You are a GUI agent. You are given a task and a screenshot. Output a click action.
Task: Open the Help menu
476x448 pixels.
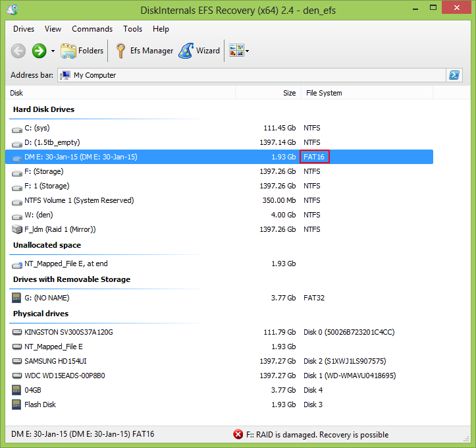point(161,29)
